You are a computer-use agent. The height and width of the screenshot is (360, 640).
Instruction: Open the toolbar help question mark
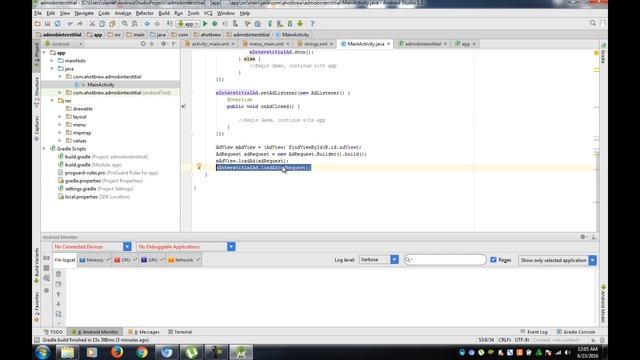312,24
